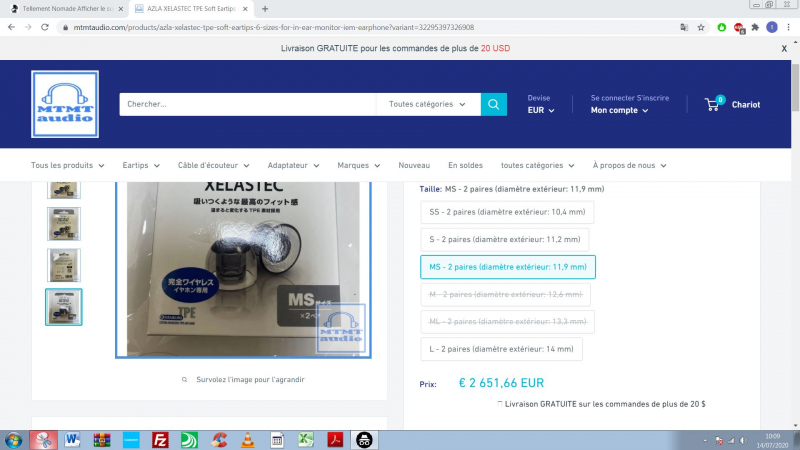The height and width of the screenshot is (450, 800).
Task: Select the third product thumbnail
Action: pyautogui.click(x=64, y=265)
